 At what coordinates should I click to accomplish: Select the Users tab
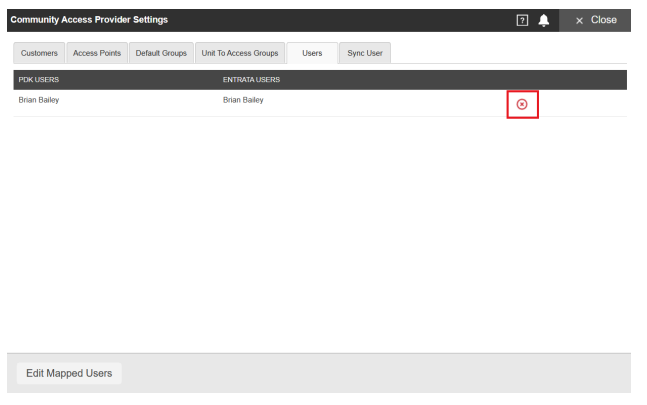pos(312,53)
